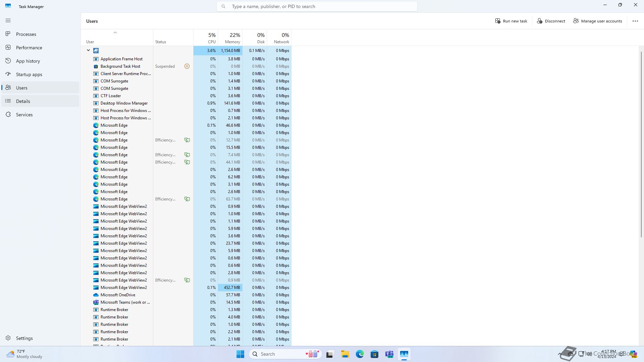
Task: Open the Processes page
Action: [x=40, y=34]
